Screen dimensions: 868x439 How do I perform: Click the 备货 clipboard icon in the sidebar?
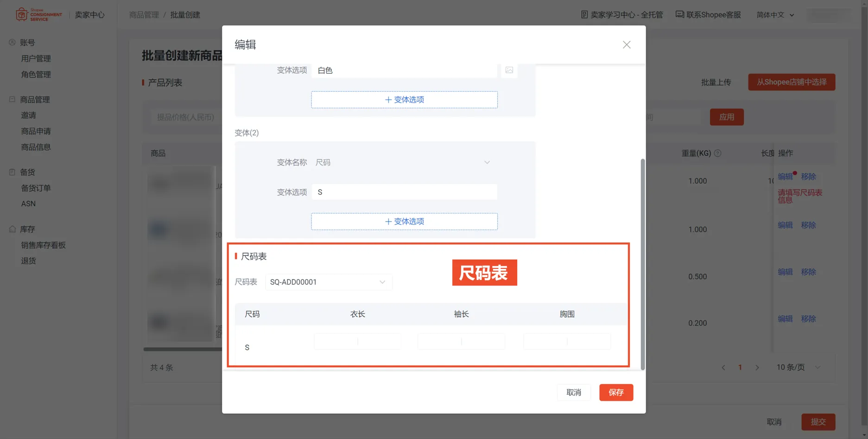click(11, 172)
